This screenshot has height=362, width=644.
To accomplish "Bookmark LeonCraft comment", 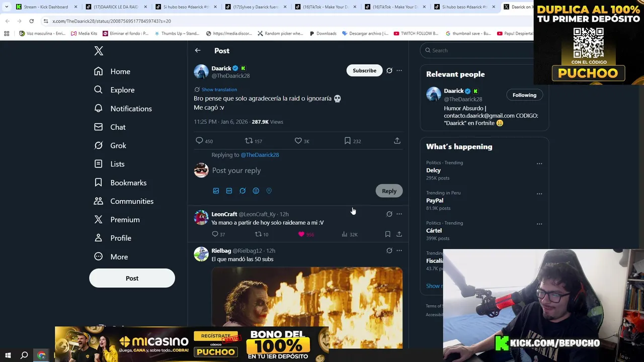I will [x=387, y=234].
